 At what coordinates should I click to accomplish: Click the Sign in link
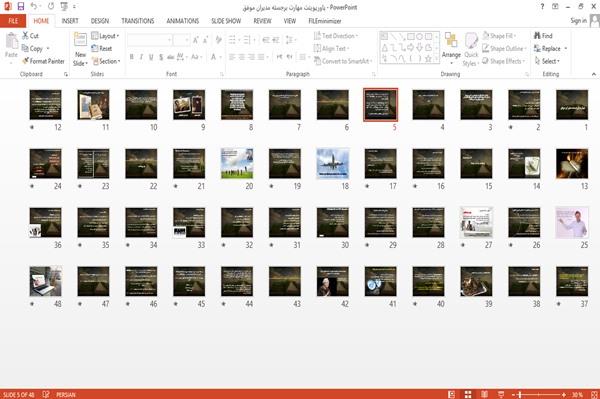(x=578, y=20)
